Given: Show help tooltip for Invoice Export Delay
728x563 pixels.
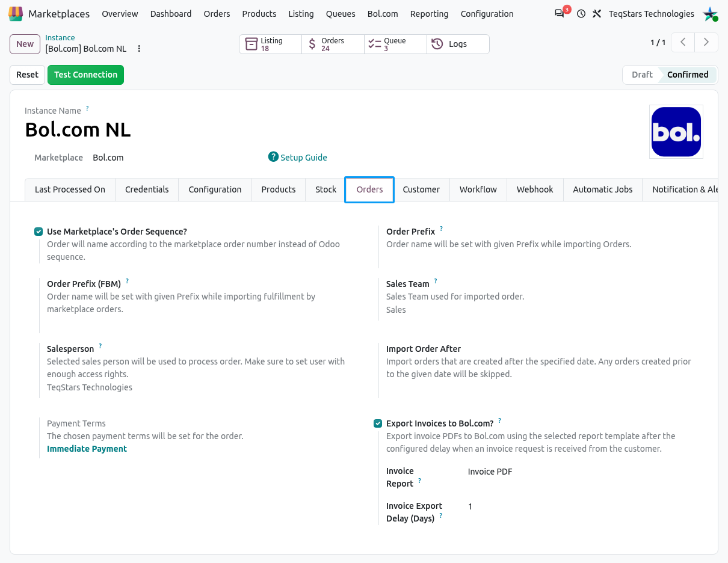Looking at the screenshot, I should point(440,515).
